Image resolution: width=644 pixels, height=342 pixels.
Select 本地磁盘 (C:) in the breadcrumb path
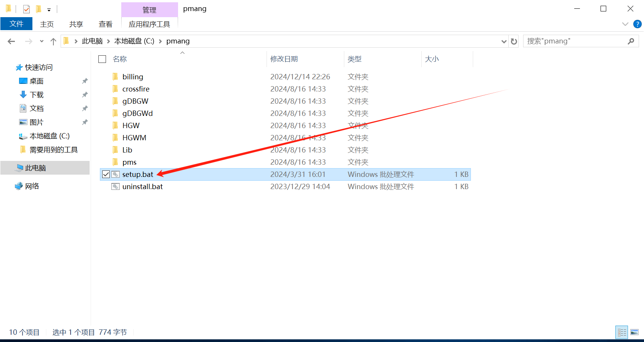pos(134,41)
